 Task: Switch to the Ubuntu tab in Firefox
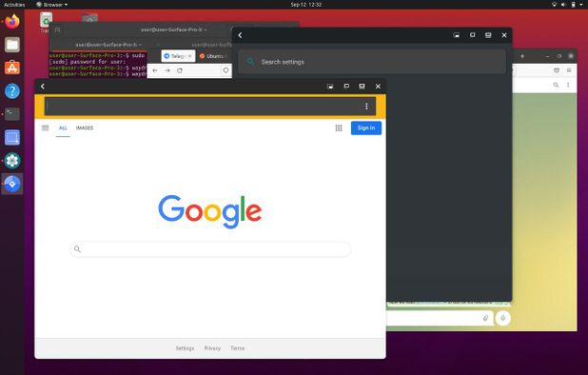point(214,56)
